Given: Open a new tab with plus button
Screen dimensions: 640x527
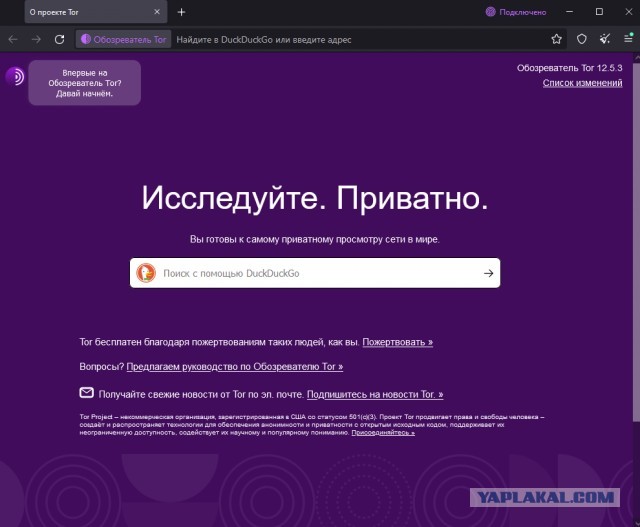Looking at the screenshot, I should click(182, 12).
